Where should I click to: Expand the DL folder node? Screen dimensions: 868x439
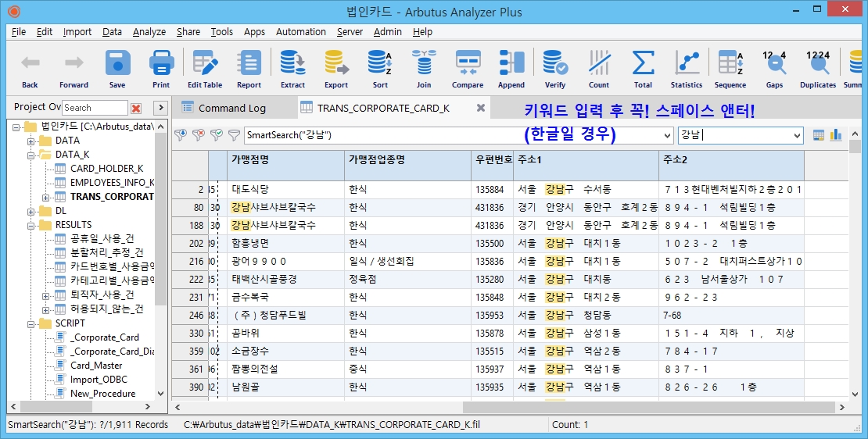[31, 211]
